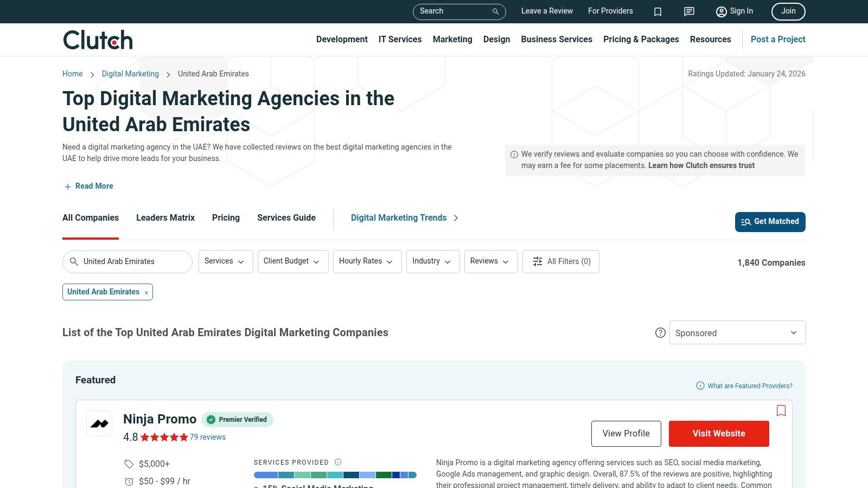Expand the Hourly Rates dropdown
Viewport: 868px width, 488px height.
[x=367, y=261]
